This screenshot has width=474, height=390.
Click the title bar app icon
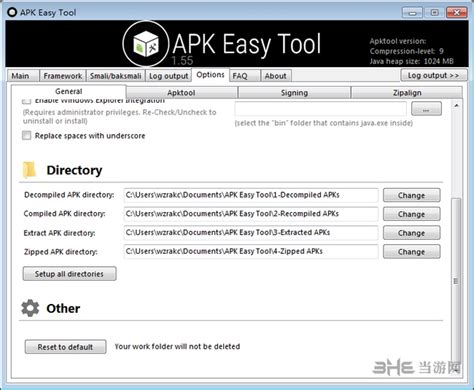[x=12, y=12]
